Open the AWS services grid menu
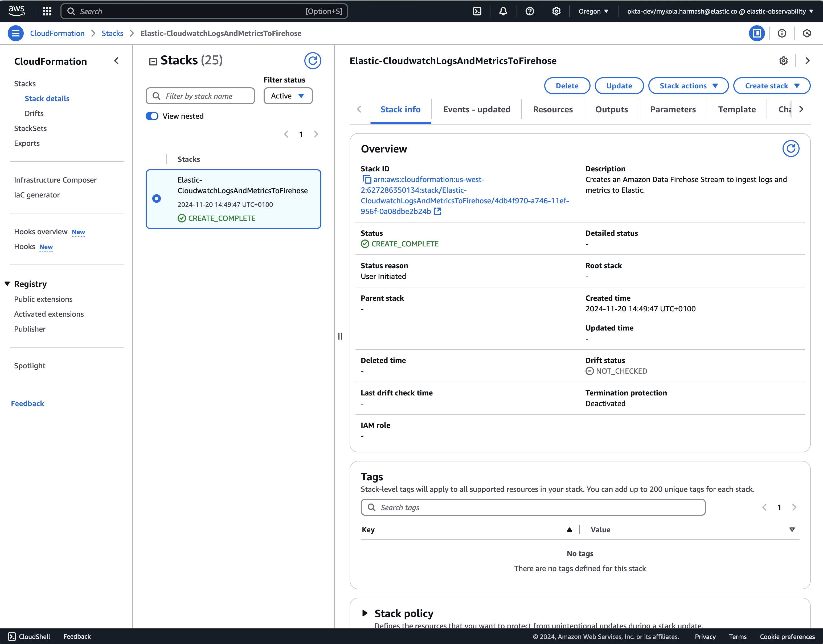 pos(47,11)
